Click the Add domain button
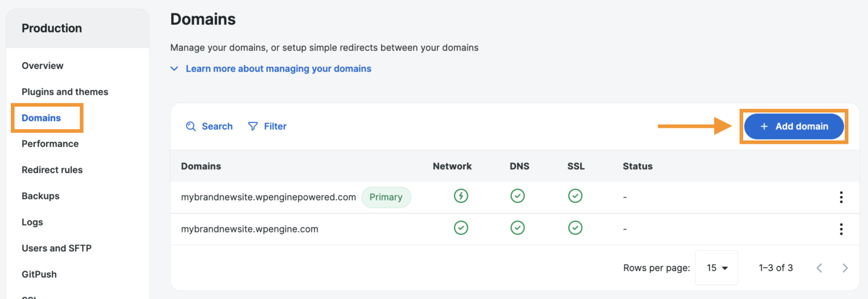This screenshot has width=868, height=299. [794, 126]
